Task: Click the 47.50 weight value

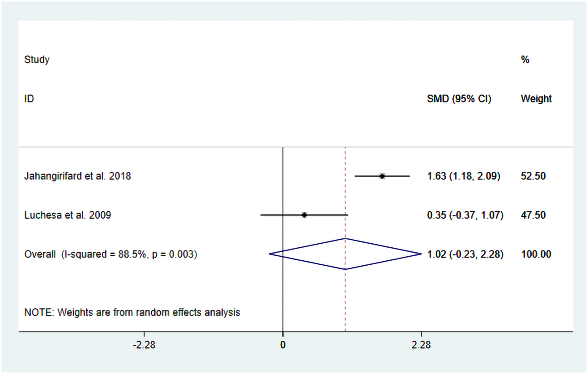Action: 533,215
